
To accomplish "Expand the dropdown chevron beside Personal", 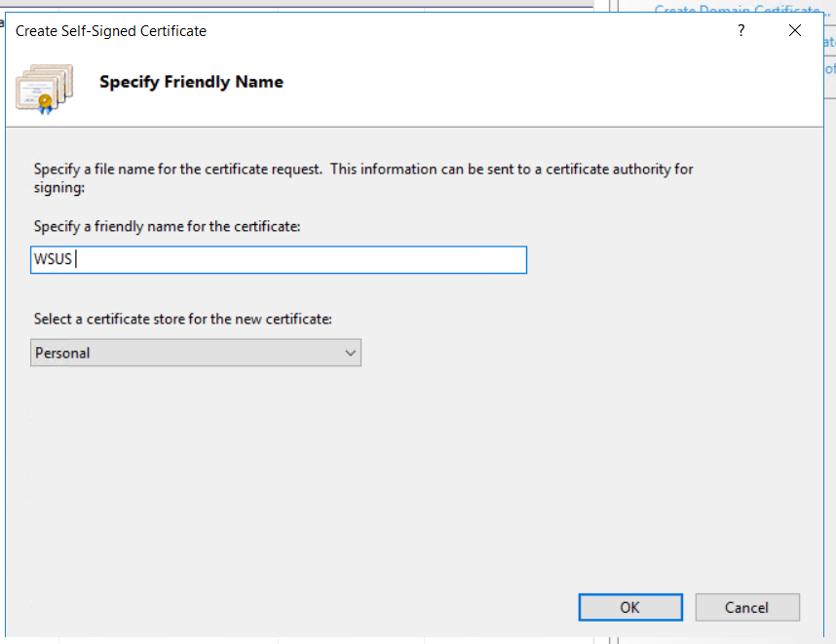I will (351, 353).
